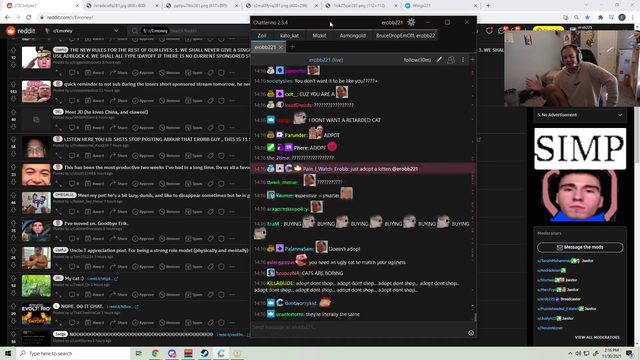Switch to the Wings221 browser tab
The height and width of the screenshot is (360, 640).
(440, 6)
